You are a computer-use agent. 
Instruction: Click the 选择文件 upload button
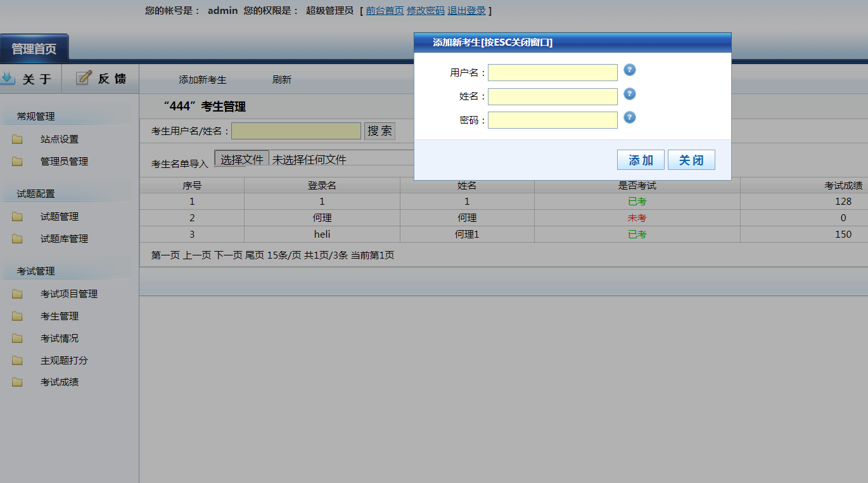click(x=242, y=159)
